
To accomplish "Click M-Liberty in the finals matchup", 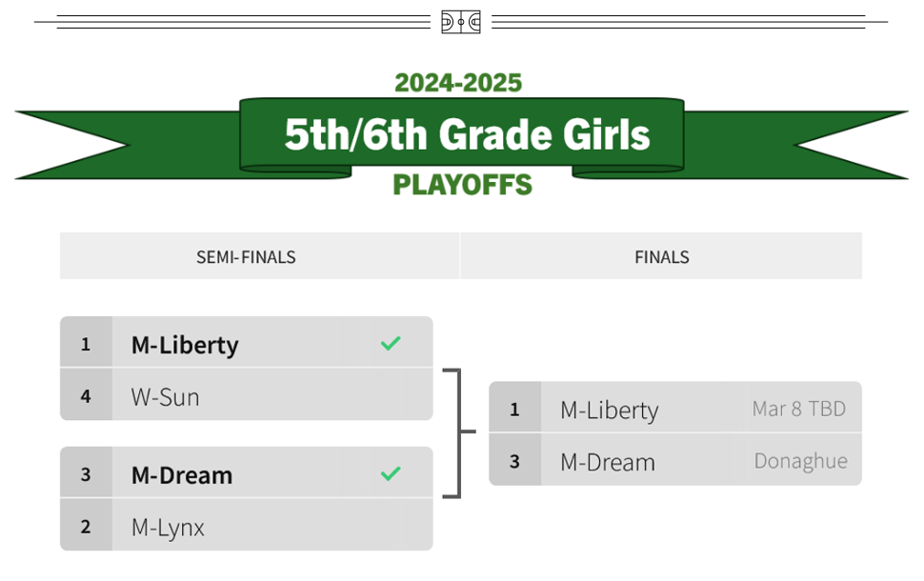I will (610, 411).
